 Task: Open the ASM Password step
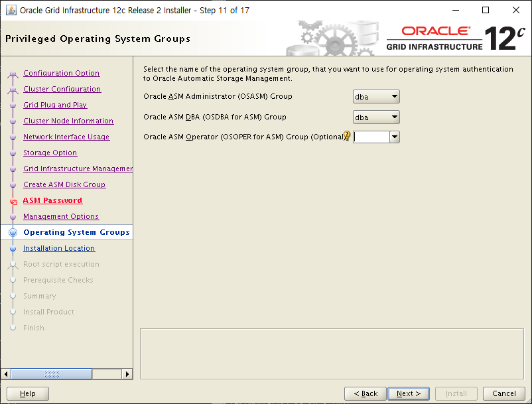point(52,200)
